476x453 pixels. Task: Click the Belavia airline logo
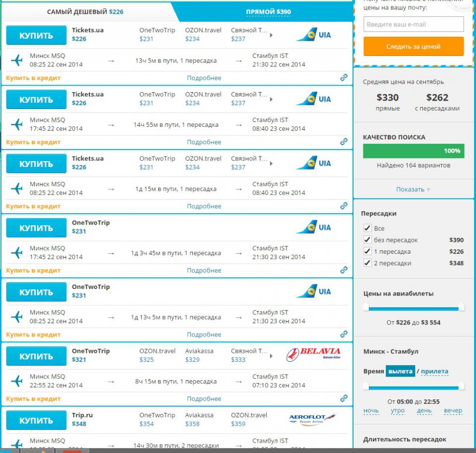[313, 355]
